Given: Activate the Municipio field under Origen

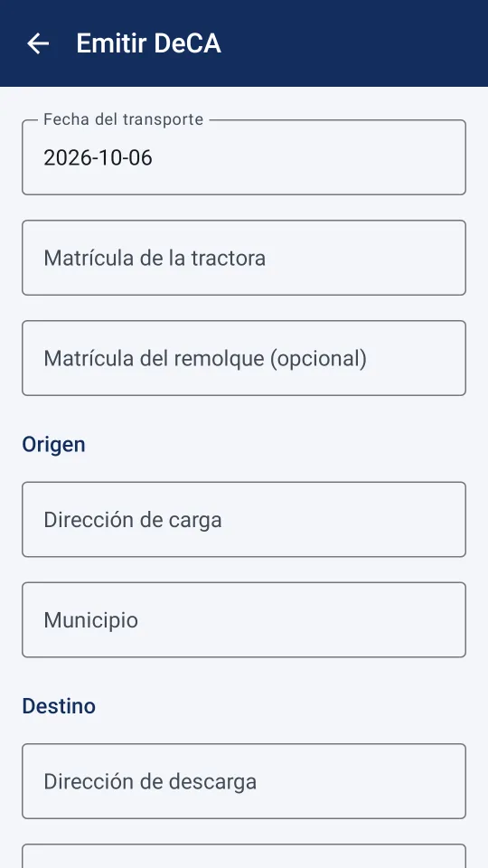Looking at the screenshot, I should coord(244,620).
